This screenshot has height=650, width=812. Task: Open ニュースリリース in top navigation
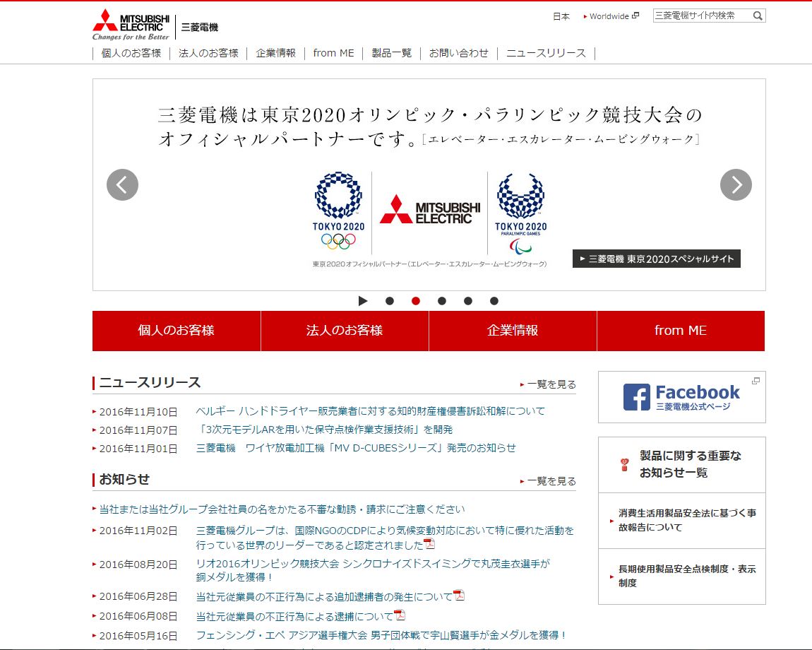click(546, 53)
